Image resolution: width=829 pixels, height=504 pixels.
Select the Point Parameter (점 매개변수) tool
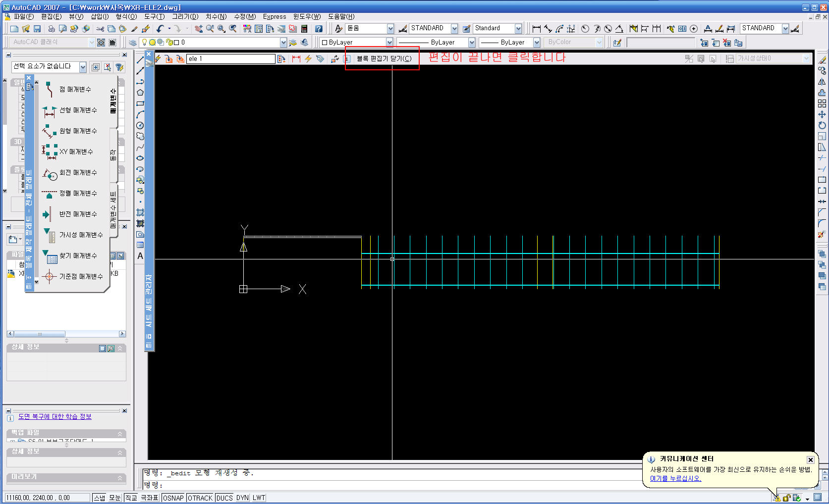click(74, 90)
